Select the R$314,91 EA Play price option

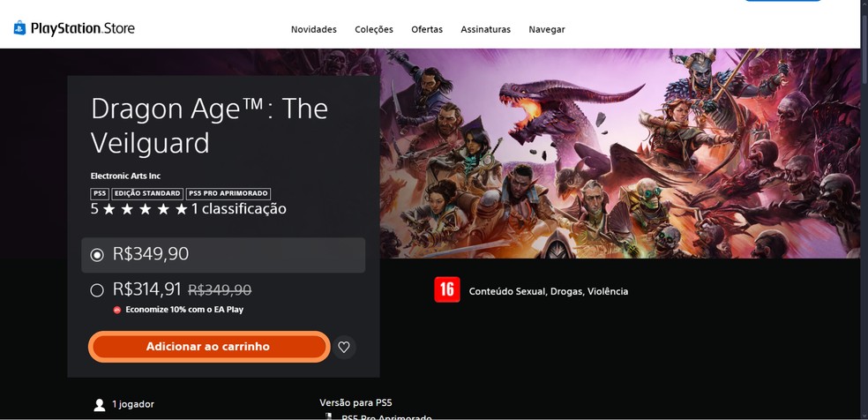[96, 290]
